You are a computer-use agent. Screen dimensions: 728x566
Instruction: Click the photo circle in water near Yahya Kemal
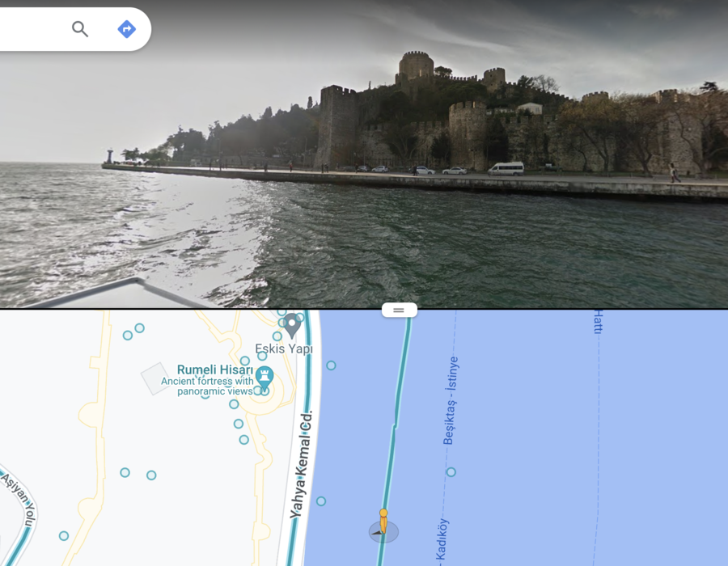click(321, 501)
